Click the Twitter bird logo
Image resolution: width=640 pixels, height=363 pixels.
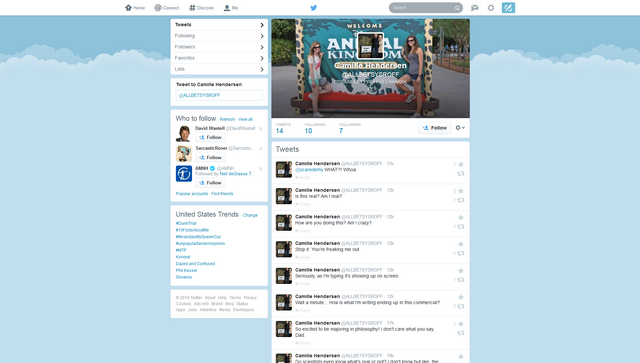pos(313,8)
